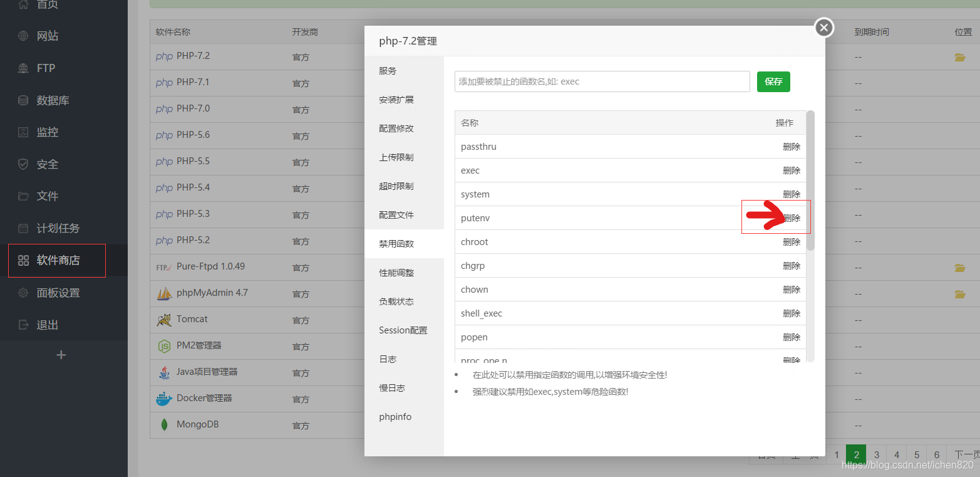The image size is (980, 477).
Task: Select the MongoDB leaf icon
Action: (x=163, y=424)
